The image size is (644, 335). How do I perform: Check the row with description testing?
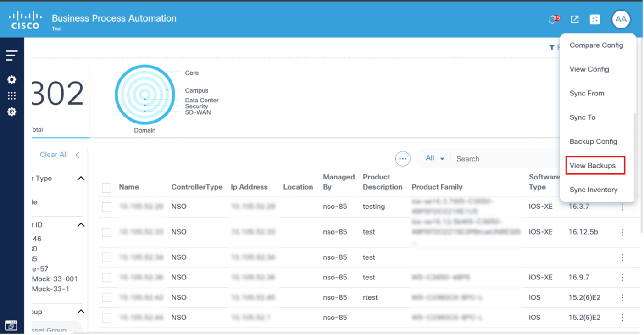(x=106, y=207)
